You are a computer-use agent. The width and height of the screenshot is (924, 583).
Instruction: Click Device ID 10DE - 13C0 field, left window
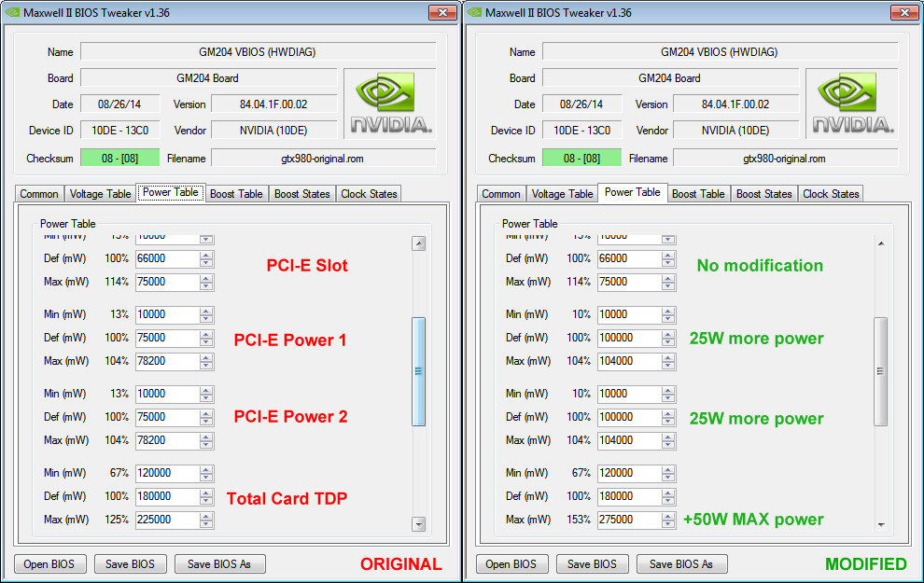[x=119, y=131]
